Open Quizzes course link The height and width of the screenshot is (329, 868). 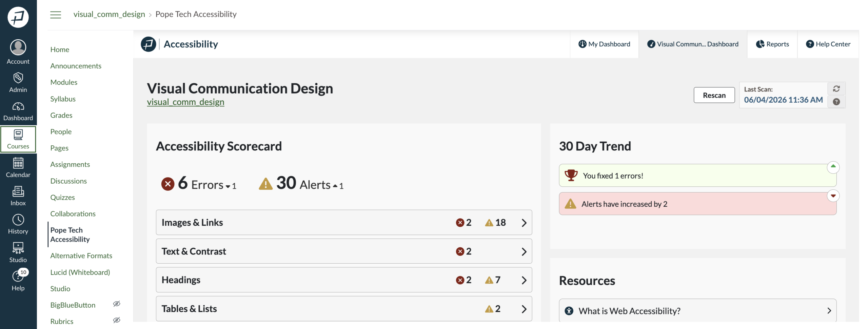coord(63,197)
